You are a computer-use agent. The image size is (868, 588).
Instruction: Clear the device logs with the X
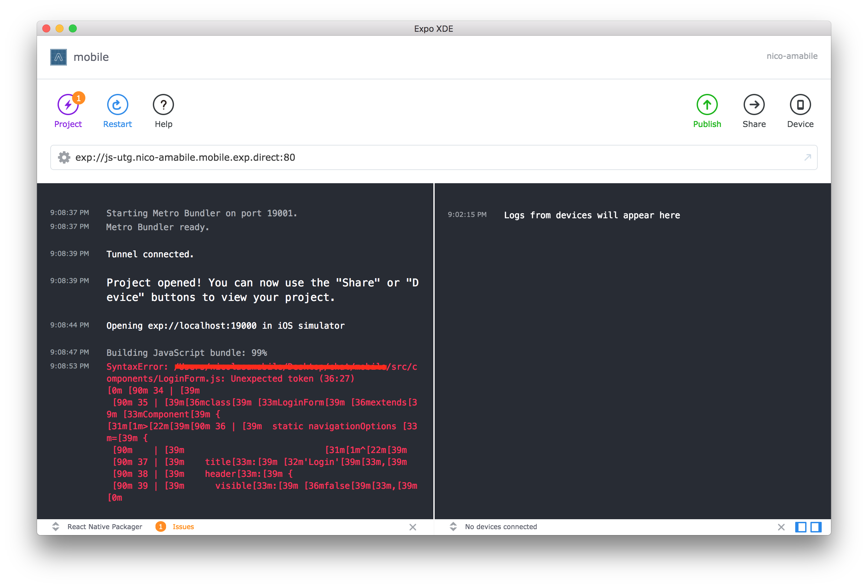(781, 527)
